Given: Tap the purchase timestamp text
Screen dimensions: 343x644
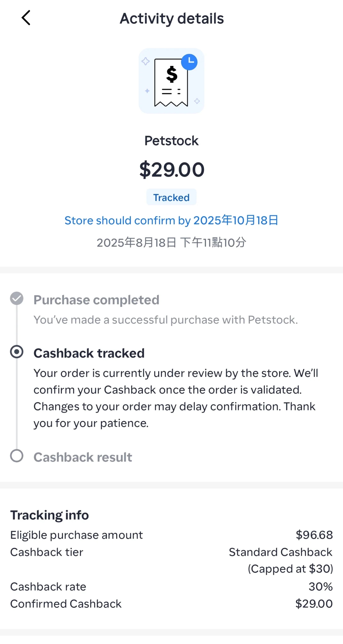Looking at the screenshot, I should pyautogui.click(x=171, y=242).
